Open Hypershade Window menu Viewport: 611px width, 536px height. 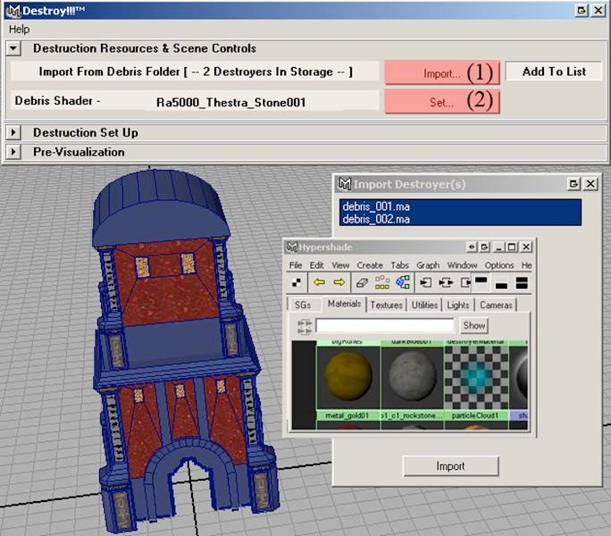462,265
